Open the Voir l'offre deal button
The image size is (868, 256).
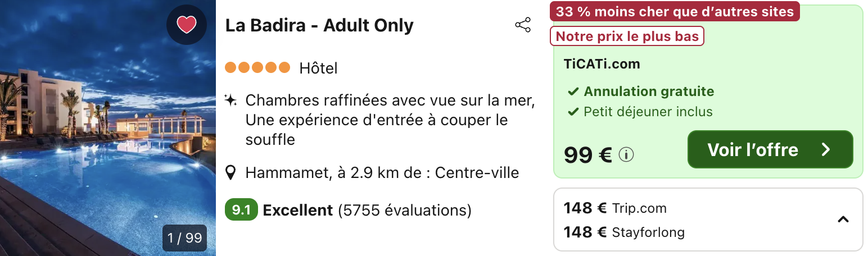point(770,149)
